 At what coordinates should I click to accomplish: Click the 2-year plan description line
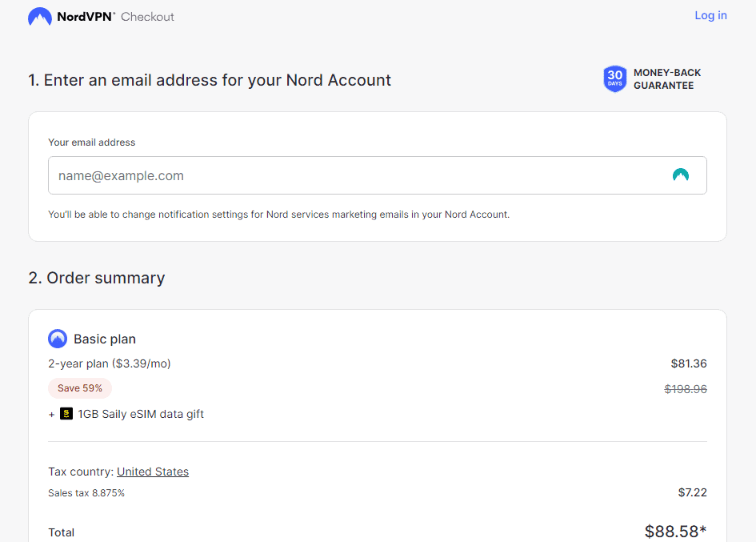pos(110,363)
